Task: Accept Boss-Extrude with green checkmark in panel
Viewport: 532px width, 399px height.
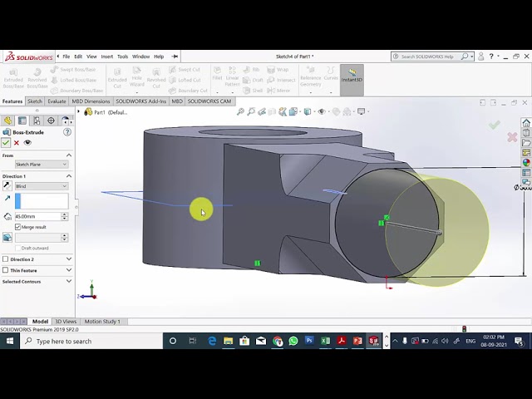Action: (x=6, y=143)
